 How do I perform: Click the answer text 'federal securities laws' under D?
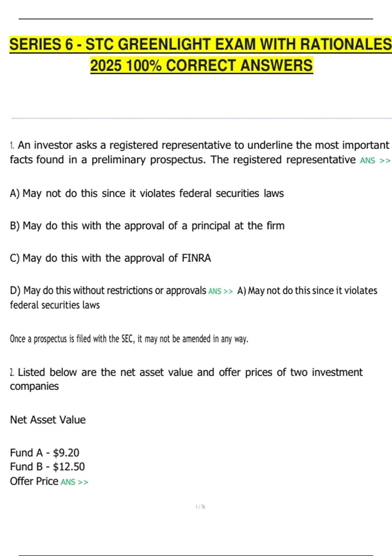coord(55,305)
